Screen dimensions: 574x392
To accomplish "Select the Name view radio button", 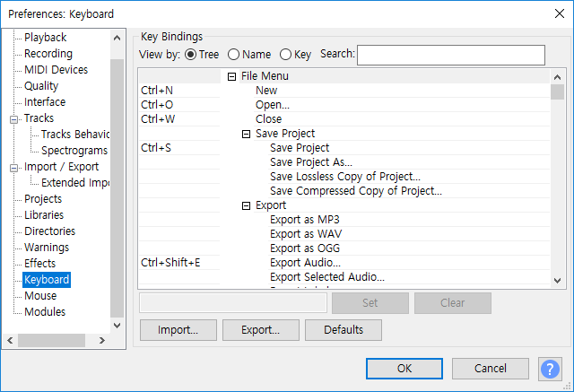I will tap(234, 55).
